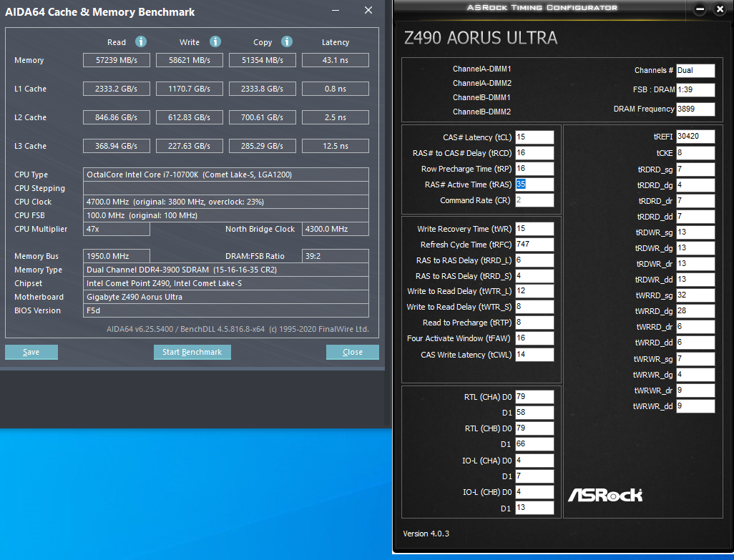This screenshot has width=734, height=560.
Task: Click the RTL (CHA) D0 field
Action: pyautogui.click(x=534, y=397)
